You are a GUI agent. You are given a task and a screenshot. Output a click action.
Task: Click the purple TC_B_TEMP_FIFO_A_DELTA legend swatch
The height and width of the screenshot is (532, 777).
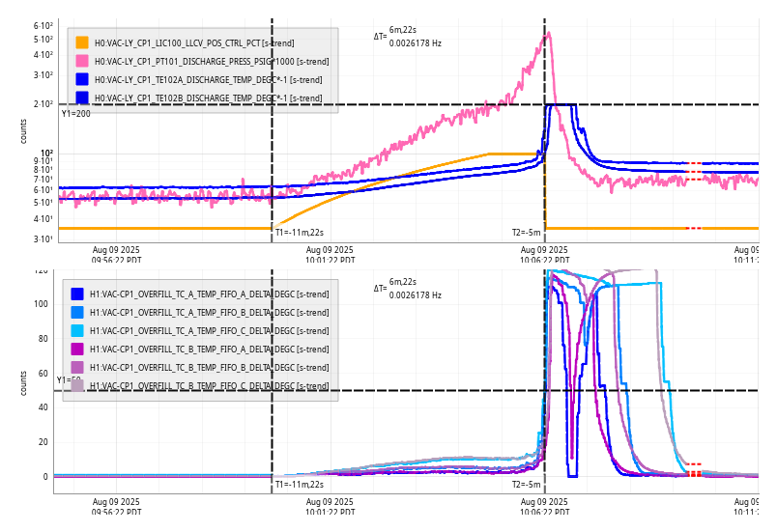click(78, 349)
